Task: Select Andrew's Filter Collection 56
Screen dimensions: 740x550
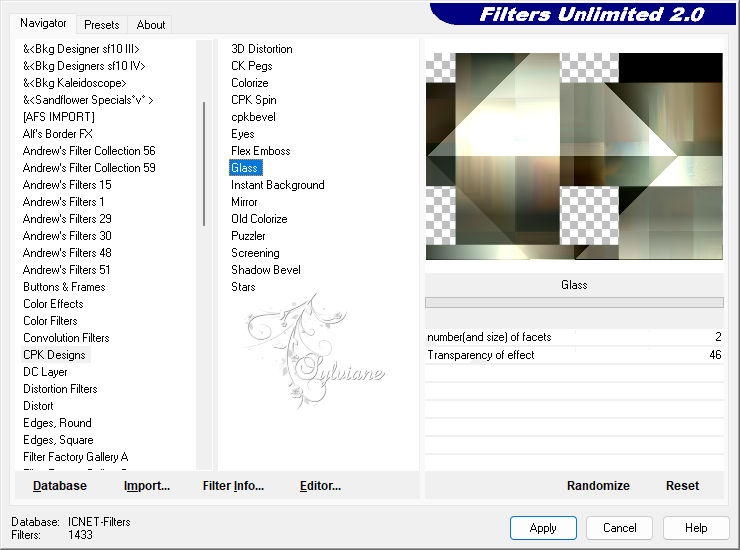Action: (89, 151)
